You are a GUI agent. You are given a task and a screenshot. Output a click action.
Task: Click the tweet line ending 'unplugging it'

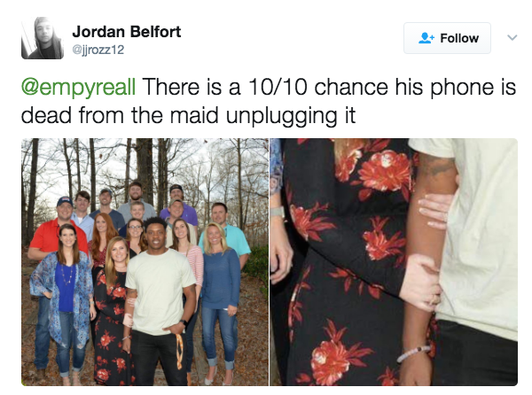coord(188,115)
